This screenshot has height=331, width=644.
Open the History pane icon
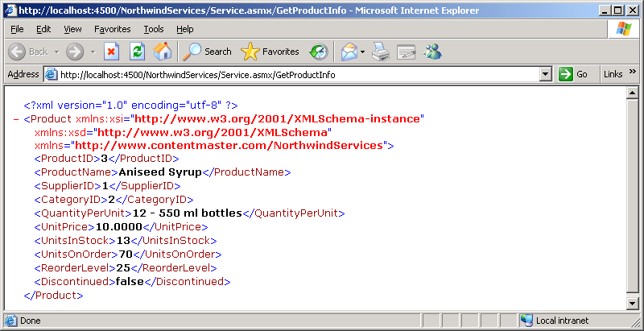click(x=319, y=52)
